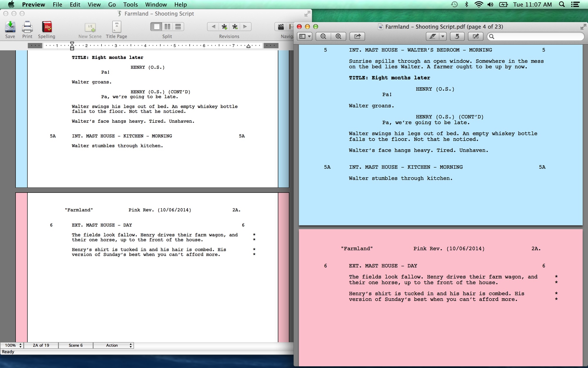This screenshot has height=368, width=588.
Task: Go to previous revision arrow
Action: [x=213, y=27]
